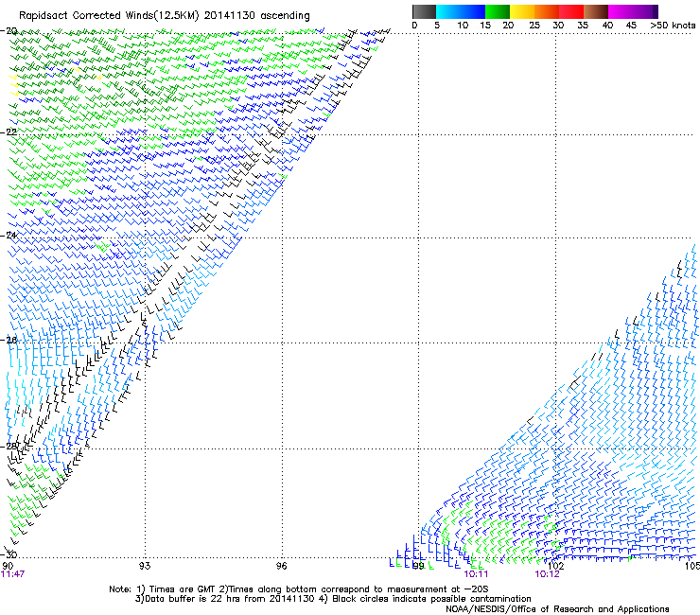The height and width of the screenshot is (615, 700).
Task: Click the purple time stamp '11:47'
Action: click(x=12, y=574)
